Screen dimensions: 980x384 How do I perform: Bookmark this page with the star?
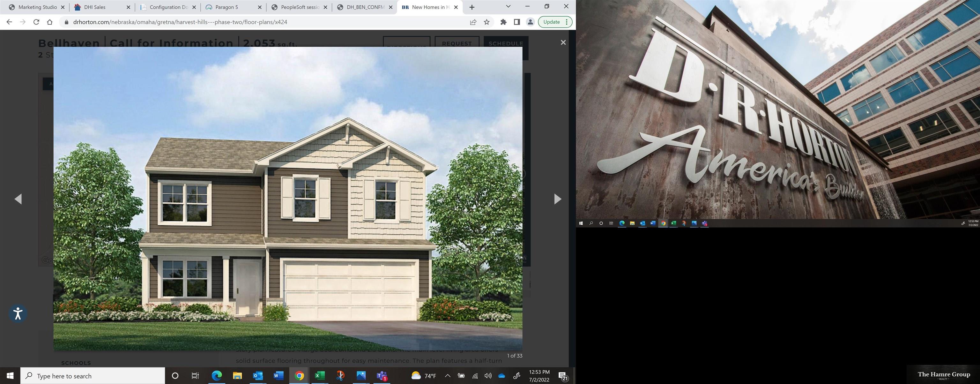(x=486, y=22)
